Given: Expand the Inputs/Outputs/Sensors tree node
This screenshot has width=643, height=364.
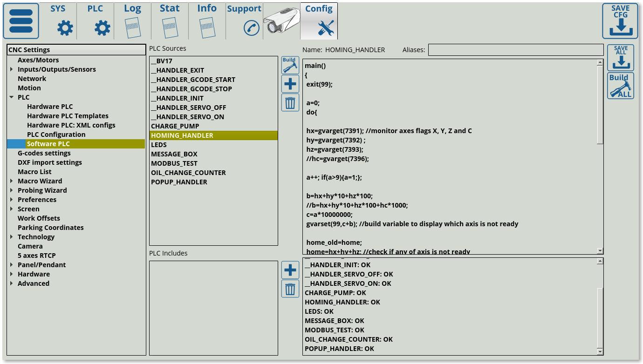Looking at the screenshot, I should pos(12,69).
